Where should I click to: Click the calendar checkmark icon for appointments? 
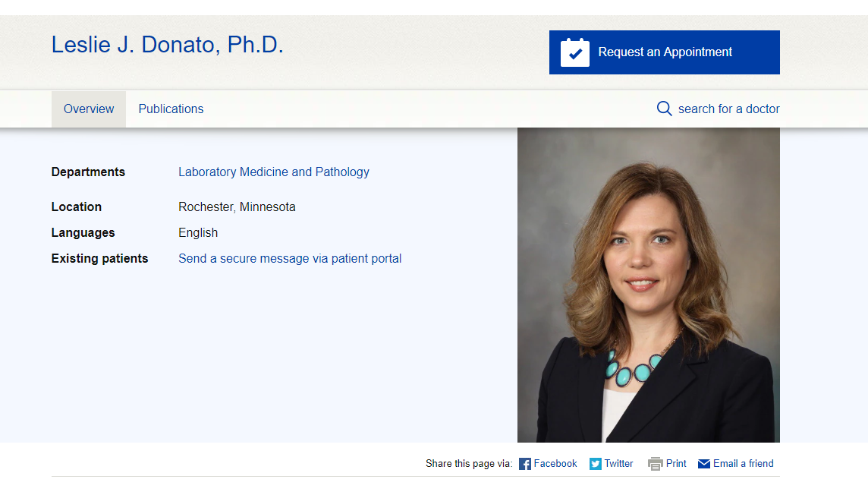pyautogui.click(x=574, y=52)
